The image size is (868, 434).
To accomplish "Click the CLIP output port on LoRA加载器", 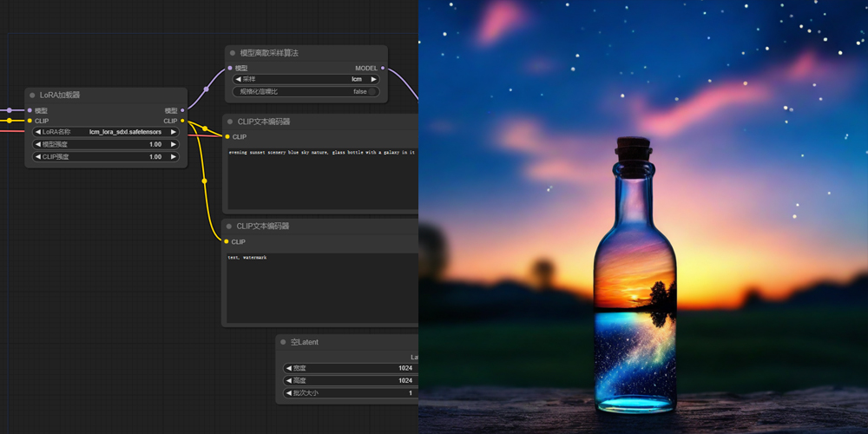I will tap(182, 121).
